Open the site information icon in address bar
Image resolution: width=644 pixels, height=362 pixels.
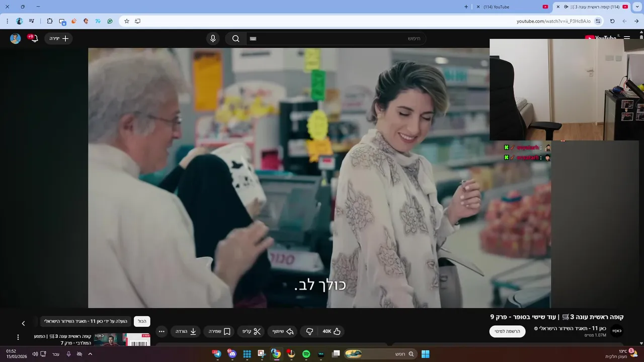(x=598, y=21)
